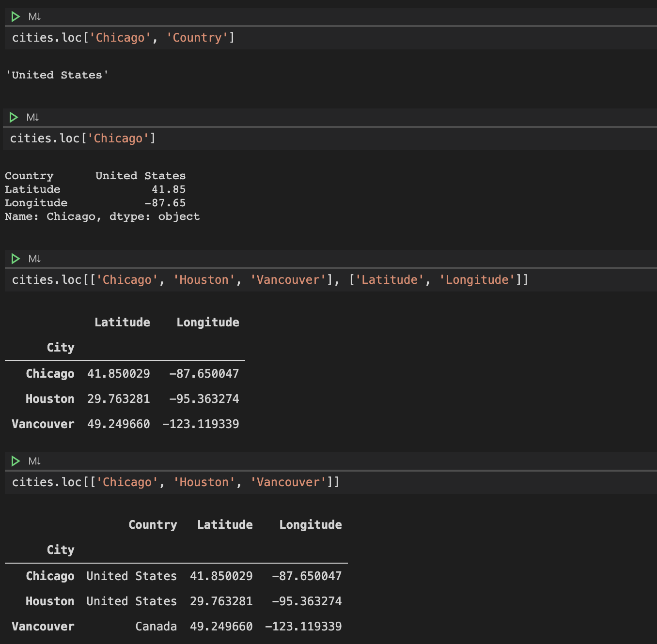Select the 'United States' output text
The width and height of the screenshot is (657, 644).
click(x=57, y=75)
